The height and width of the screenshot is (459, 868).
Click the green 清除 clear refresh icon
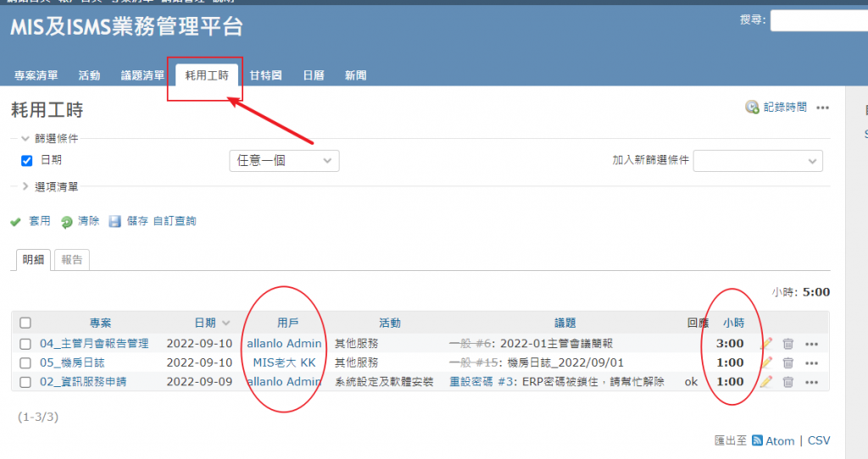pos(66,222)
